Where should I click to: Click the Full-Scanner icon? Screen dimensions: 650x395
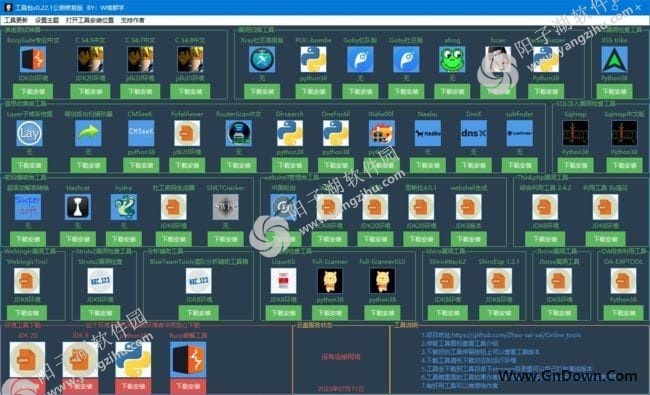[330, 281]
